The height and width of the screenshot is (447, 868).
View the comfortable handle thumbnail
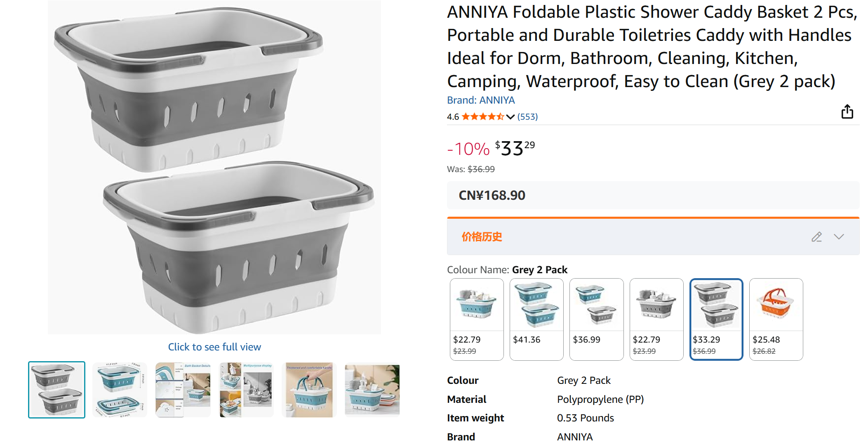coord(309,390)
